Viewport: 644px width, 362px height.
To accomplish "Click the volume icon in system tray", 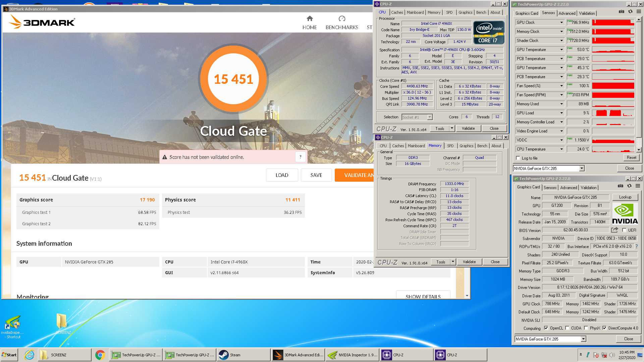I will pyautogui.click(x=612, y=355).
